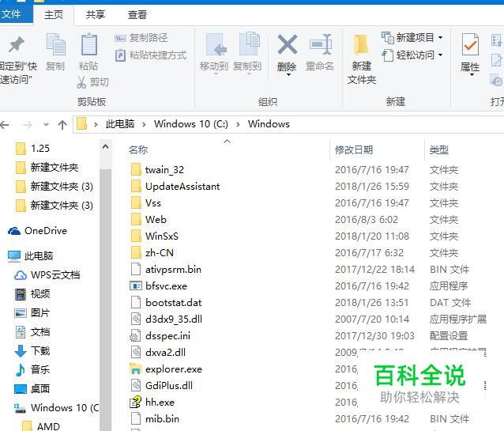Open Desktop (桌面) in navigation pane
The image size is (504, 431).
[x=32, y=389]
